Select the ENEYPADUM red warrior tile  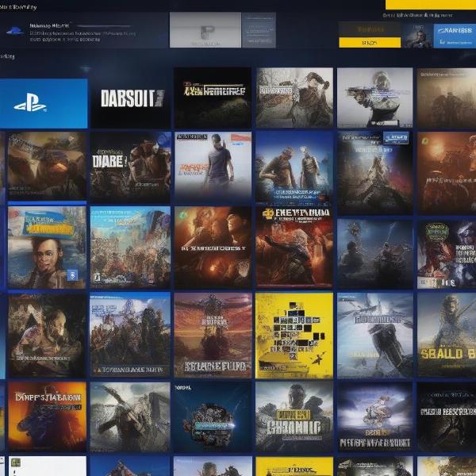294,247
